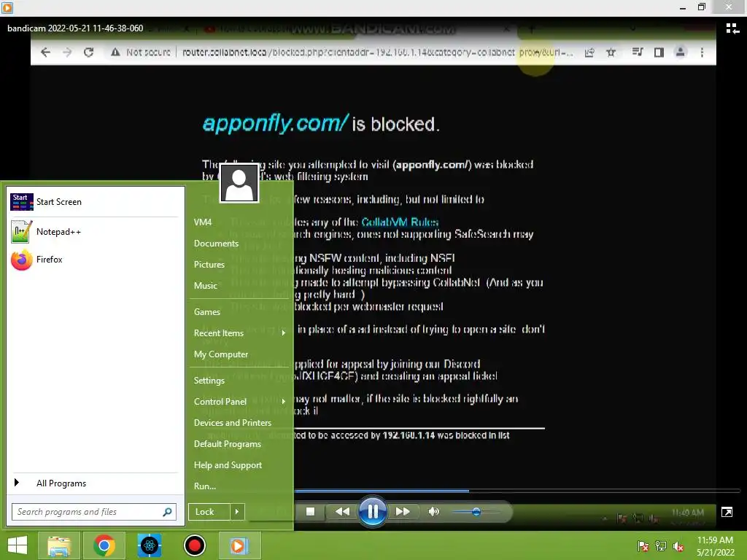The width and height of the screenshot is (747, 560).
Task: Open My Computer from start menu
Action: pos(220,354)
